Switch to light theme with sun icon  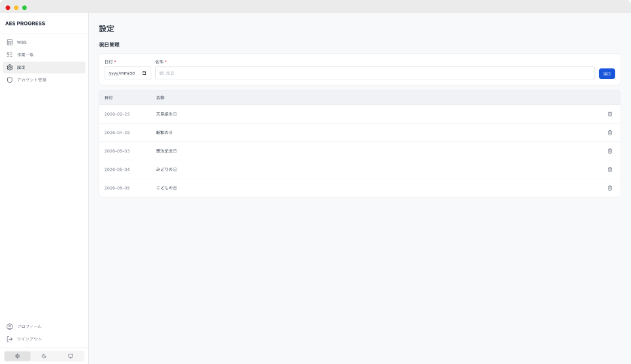click(17, 356)
